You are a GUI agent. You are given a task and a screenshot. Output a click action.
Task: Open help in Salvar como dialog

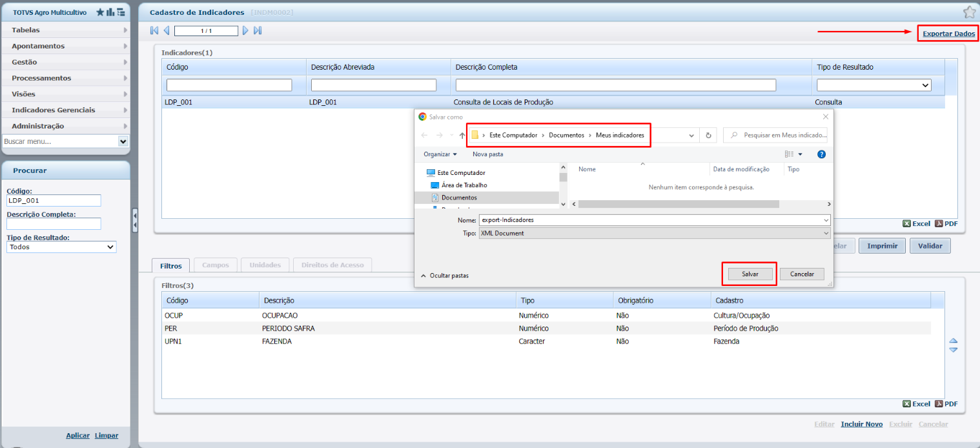(821, 154)
